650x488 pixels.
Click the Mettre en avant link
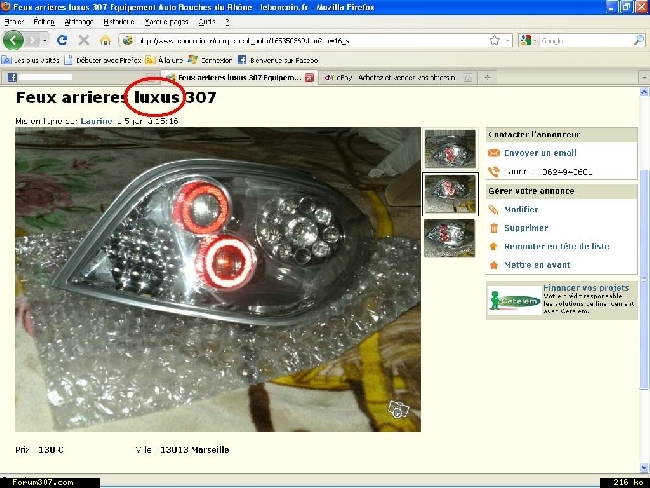tap(537, 265)
